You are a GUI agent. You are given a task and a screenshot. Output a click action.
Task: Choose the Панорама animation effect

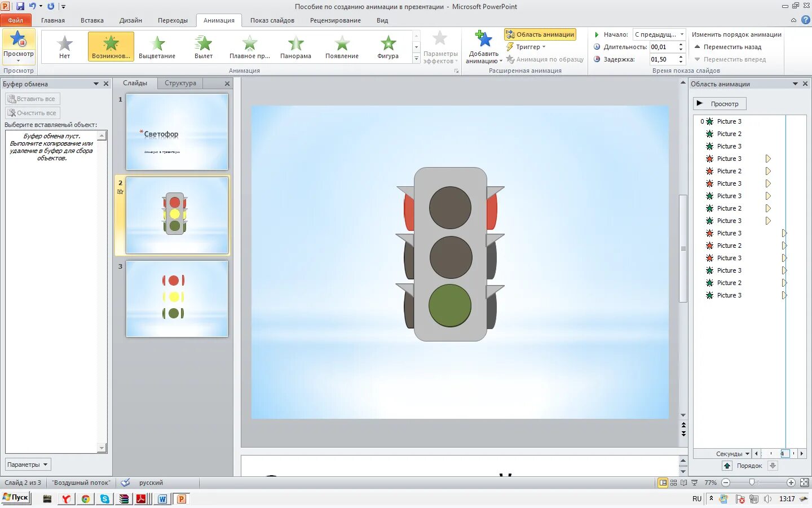click(x=295, y=46)
